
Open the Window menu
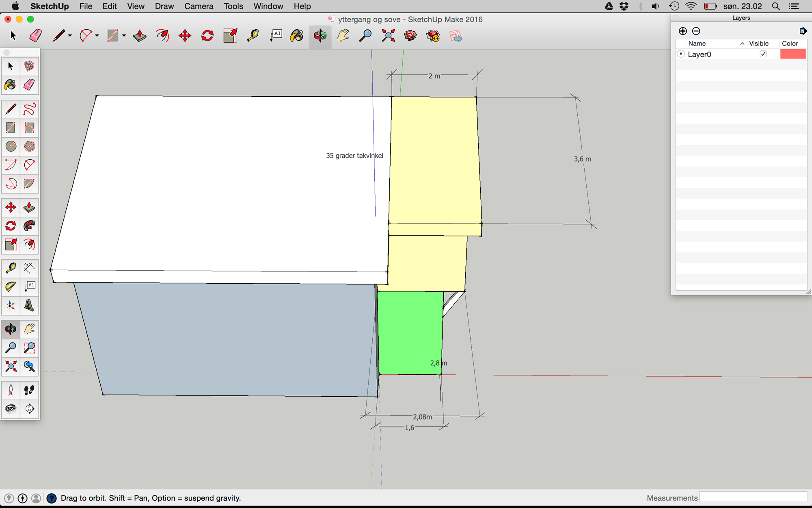(x=268, y=6)
